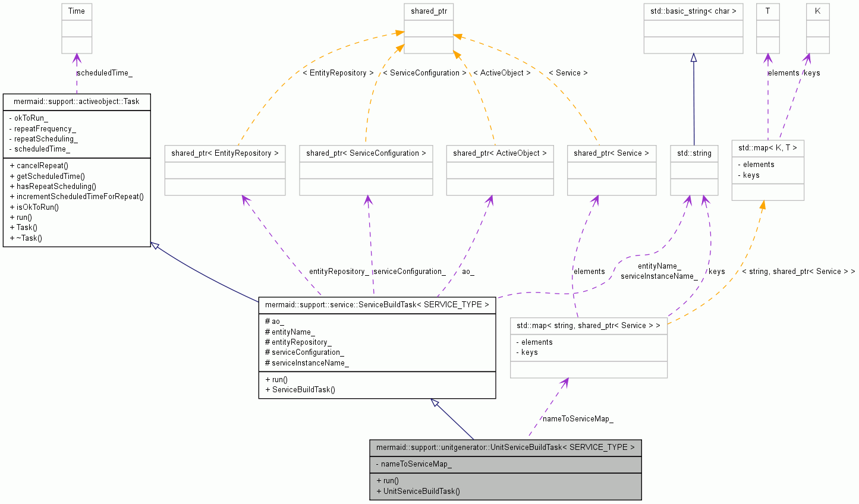The image size is (859, 504).
Task: Click the < Service > edge label
Action: coord(568,73)
